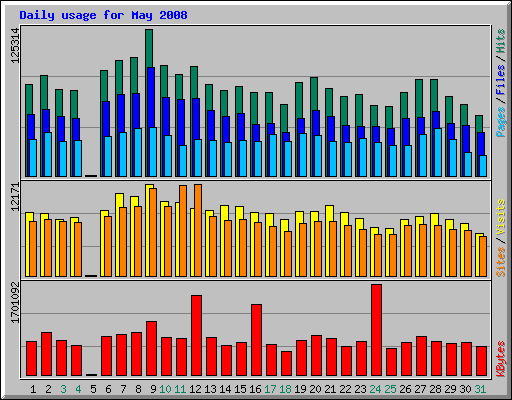The image size is (512, 400).
Task: Click the green Hits bar top for day 2
Action: (44, 92)
